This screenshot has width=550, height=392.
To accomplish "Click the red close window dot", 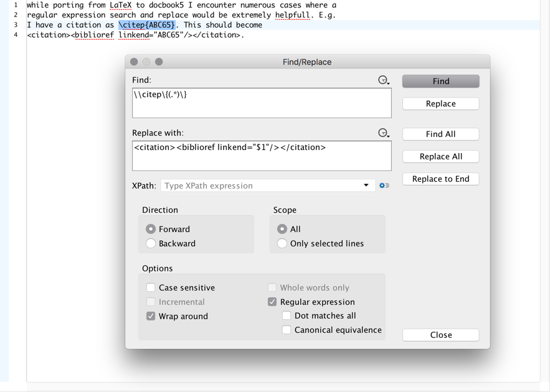I will 134,62.
